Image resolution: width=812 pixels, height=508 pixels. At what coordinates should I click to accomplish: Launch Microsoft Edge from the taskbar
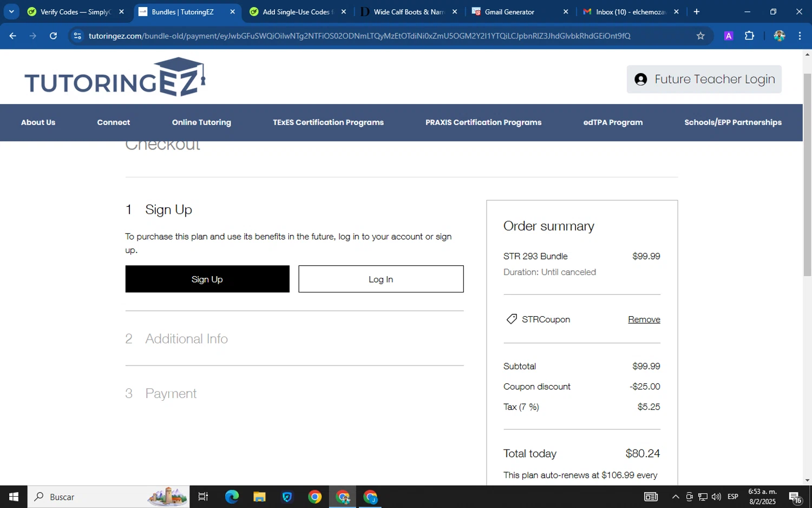(232, 497)
